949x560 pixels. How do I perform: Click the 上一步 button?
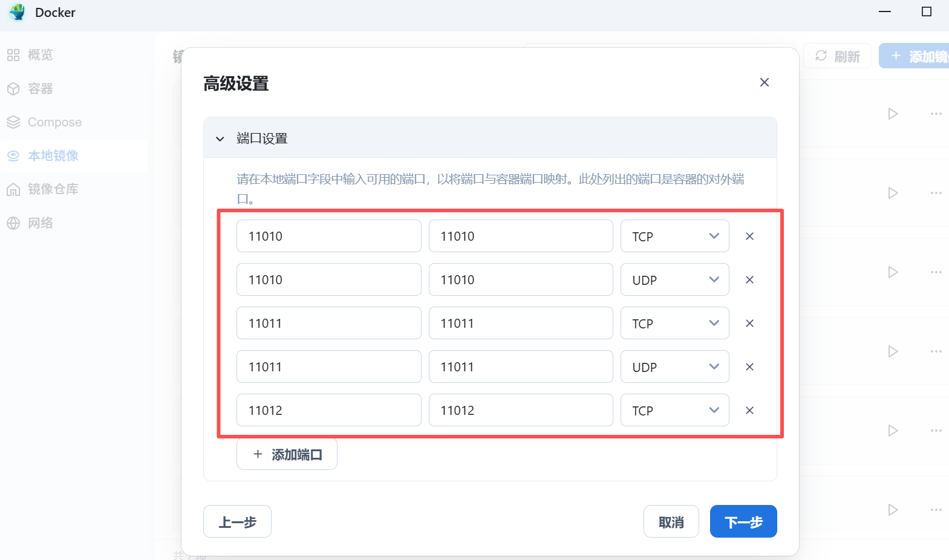[237, 522]
